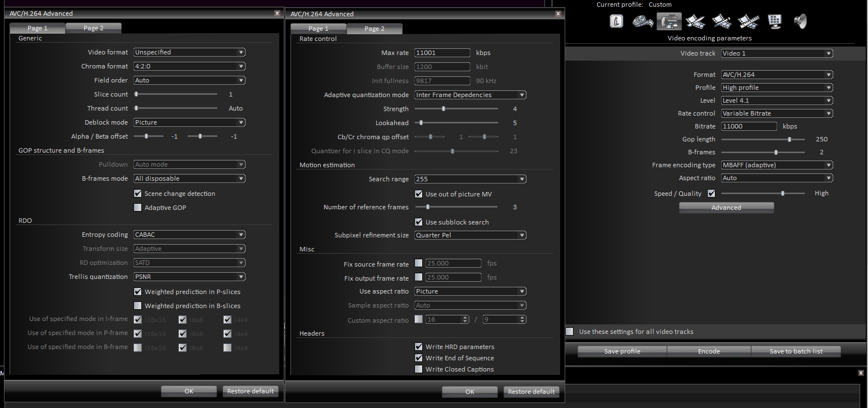This screenshot has width=868, height=408.
Task: Click the Max rate input field
Action: pyautogui.click(x=442, y=53)
